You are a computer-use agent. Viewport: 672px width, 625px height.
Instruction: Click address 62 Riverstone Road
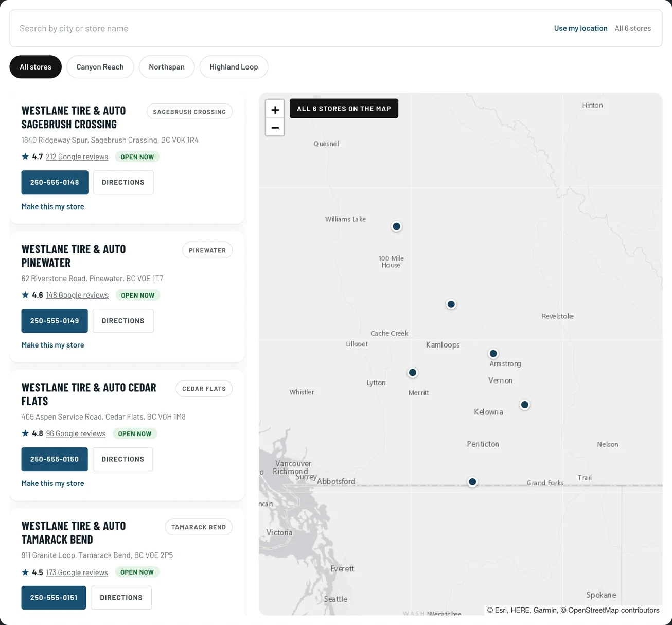[92, 279]
